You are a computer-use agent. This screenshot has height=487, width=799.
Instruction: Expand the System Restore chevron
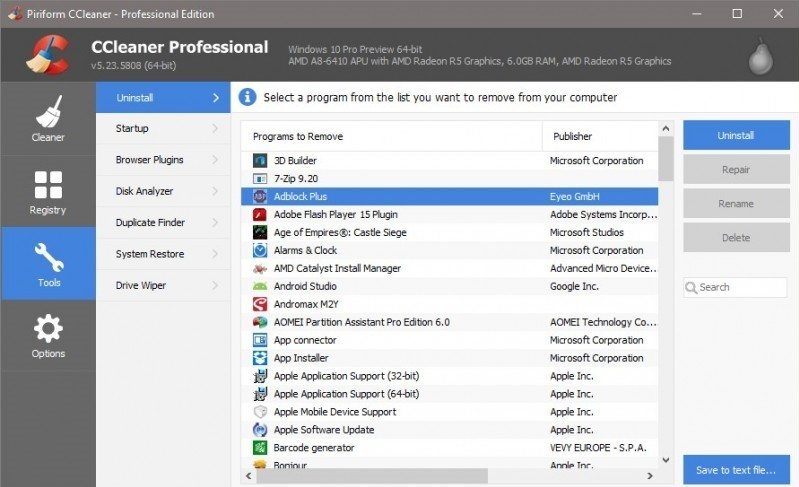click(x=215, y=254)
